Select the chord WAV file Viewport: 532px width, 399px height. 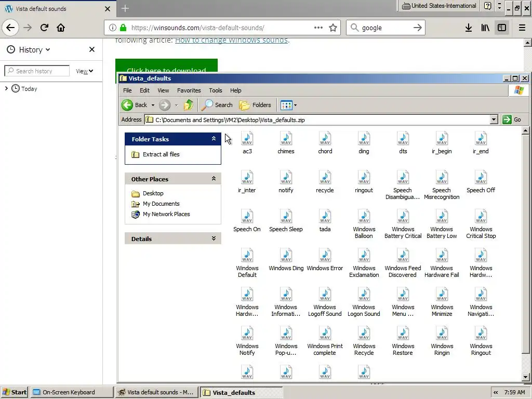point(325,142)
